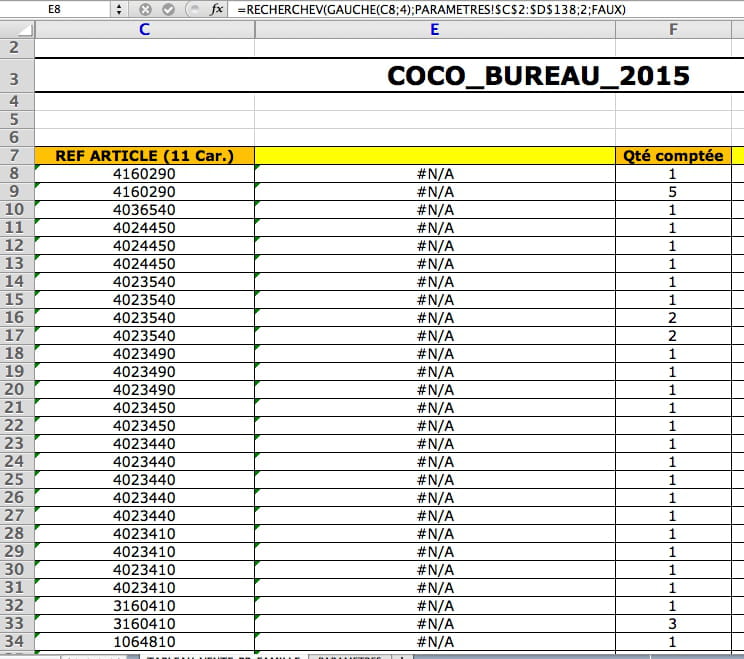The width and height of the screenshot is (744, 659).
Task: Click the Name Box showing E8
Action: pyautogui.click(x=55, y=9)
